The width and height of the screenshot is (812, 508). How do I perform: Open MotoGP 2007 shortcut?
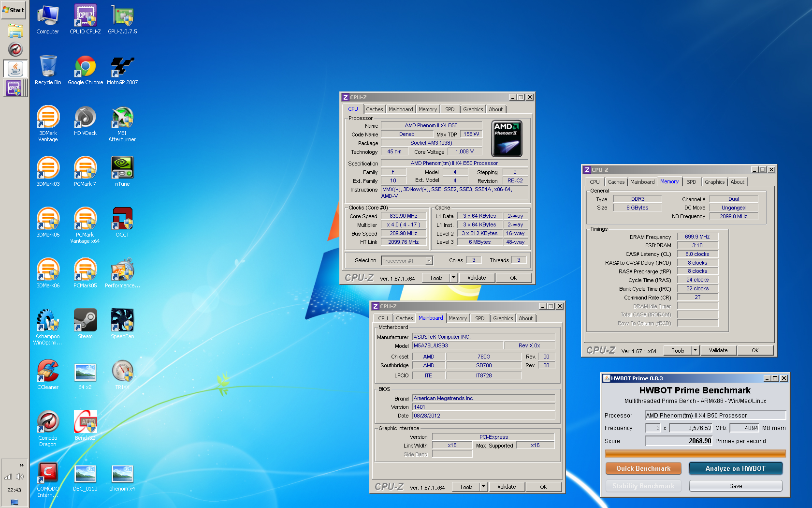(122, 70)
